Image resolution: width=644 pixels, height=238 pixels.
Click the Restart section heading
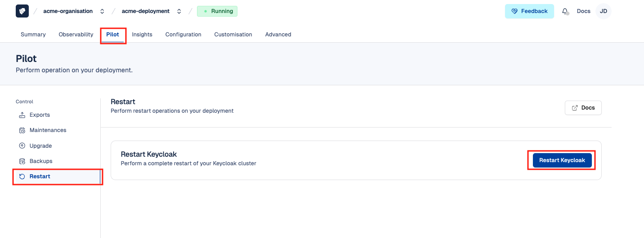(x=123, y=102)
